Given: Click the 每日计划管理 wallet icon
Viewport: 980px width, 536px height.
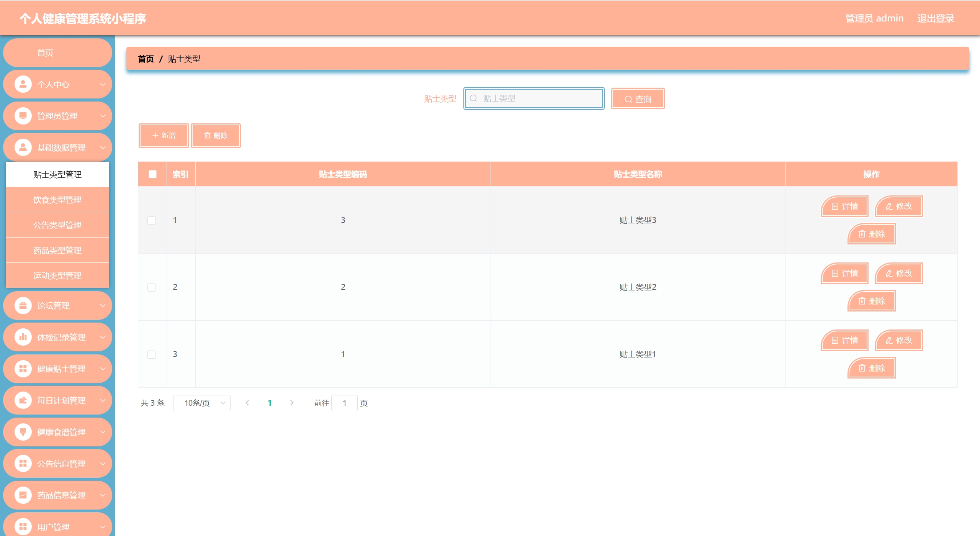Looking at the screenshot, I should (23, 400).
